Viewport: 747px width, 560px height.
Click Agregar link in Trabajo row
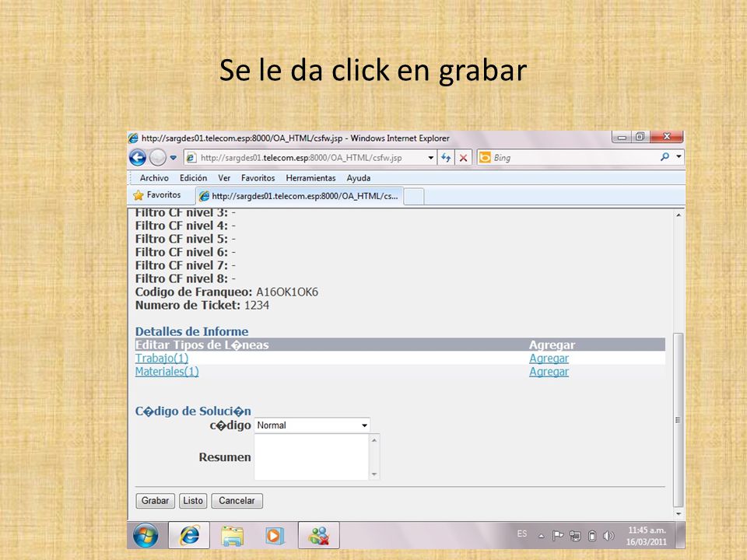(x=549, y=358)
